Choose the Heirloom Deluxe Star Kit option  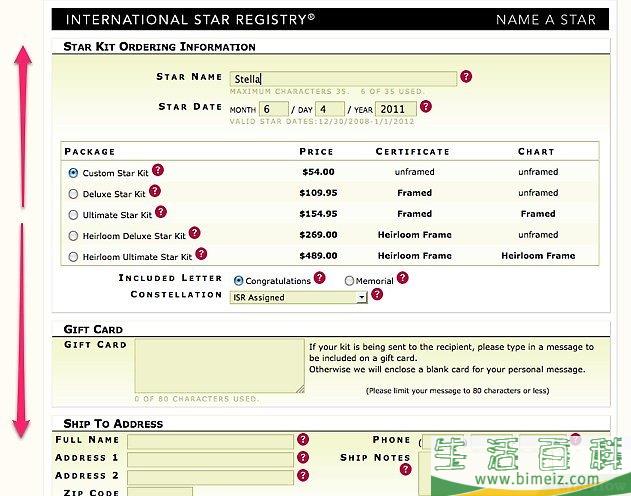73,236
